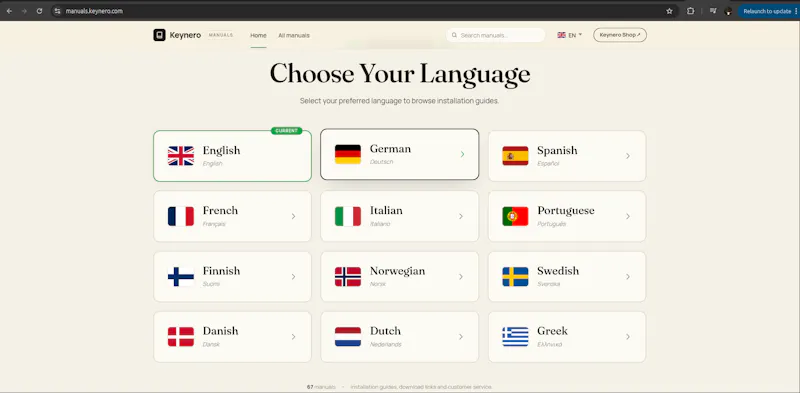The image size is (800, 393).
Task: Choose the Greek language name
Action: [x=552, y=331]
